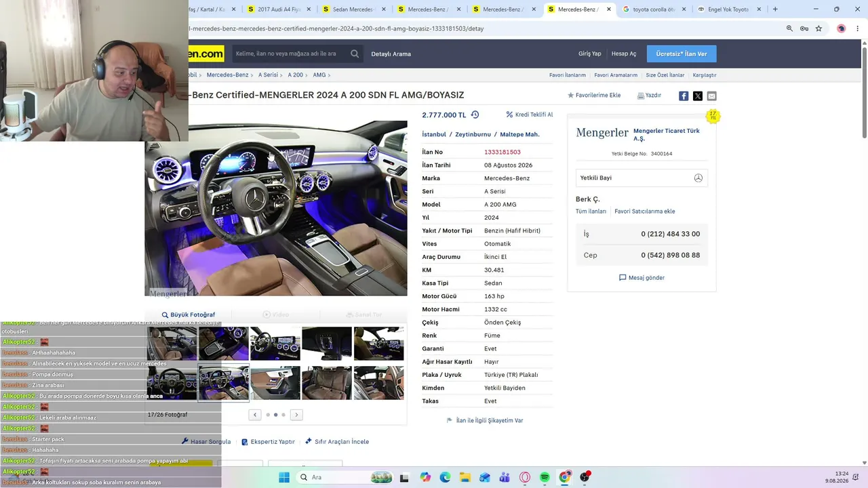This screenshot has height=488, width=868.
Task: Select the Sanal Tur tab
Action: [x=363, y=315]
